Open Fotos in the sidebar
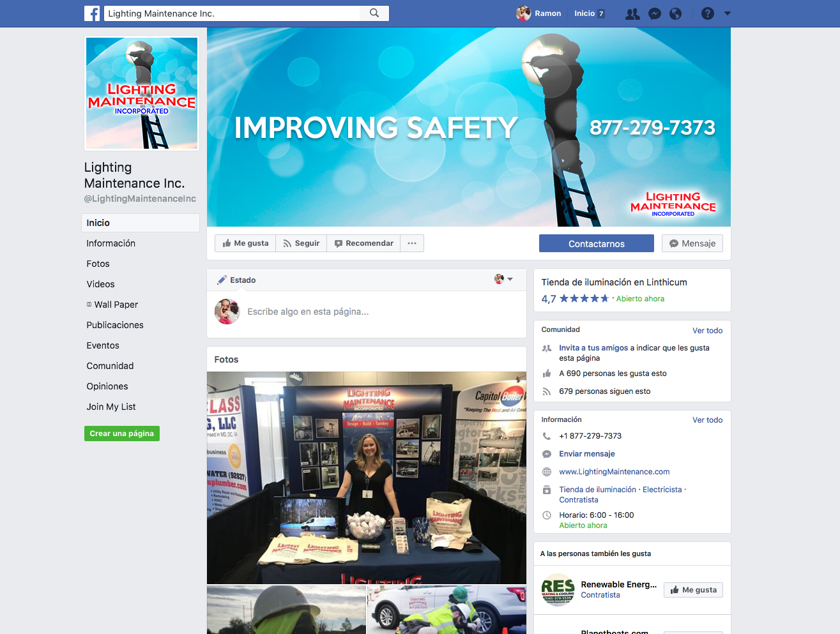Screen dimensions: 840x634 point(98,264)
